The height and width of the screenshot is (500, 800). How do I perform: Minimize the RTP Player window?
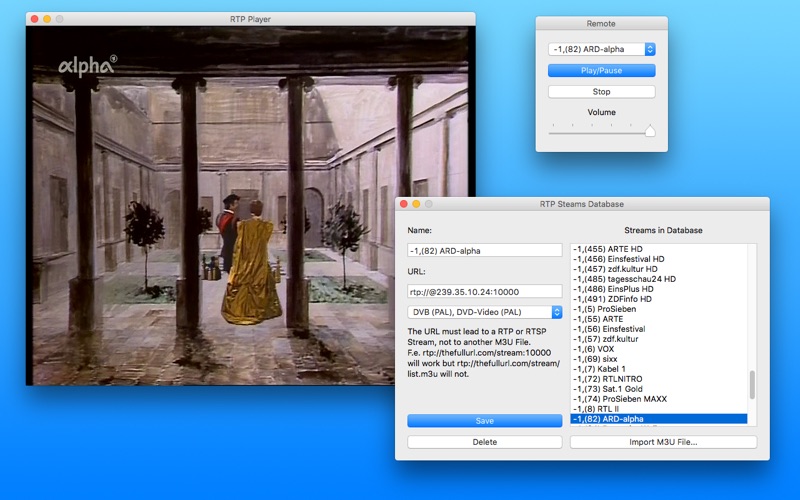(47, 19)
